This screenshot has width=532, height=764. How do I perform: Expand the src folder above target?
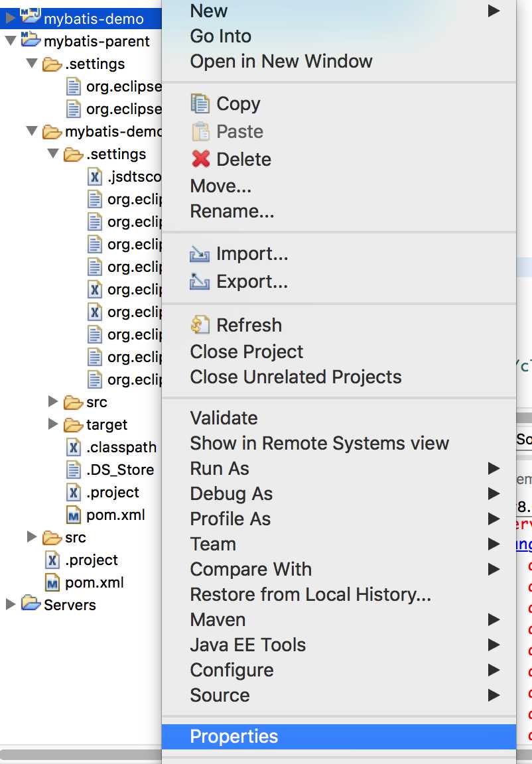(x=52, y=401)
